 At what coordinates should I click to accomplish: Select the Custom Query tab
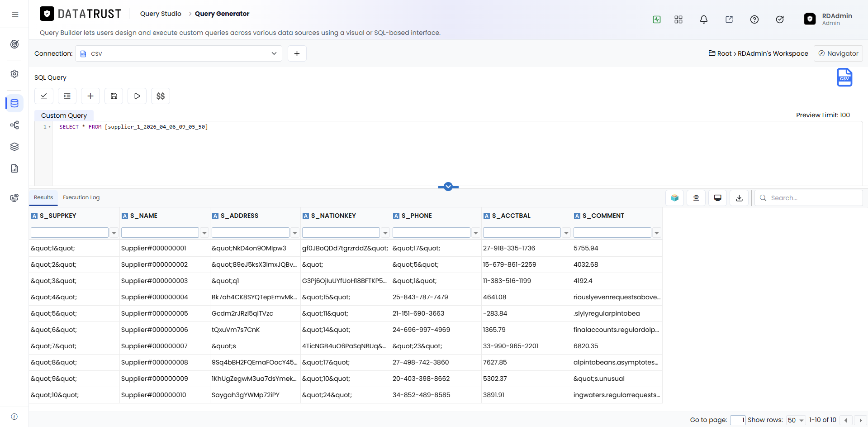[x=64, y=115]
